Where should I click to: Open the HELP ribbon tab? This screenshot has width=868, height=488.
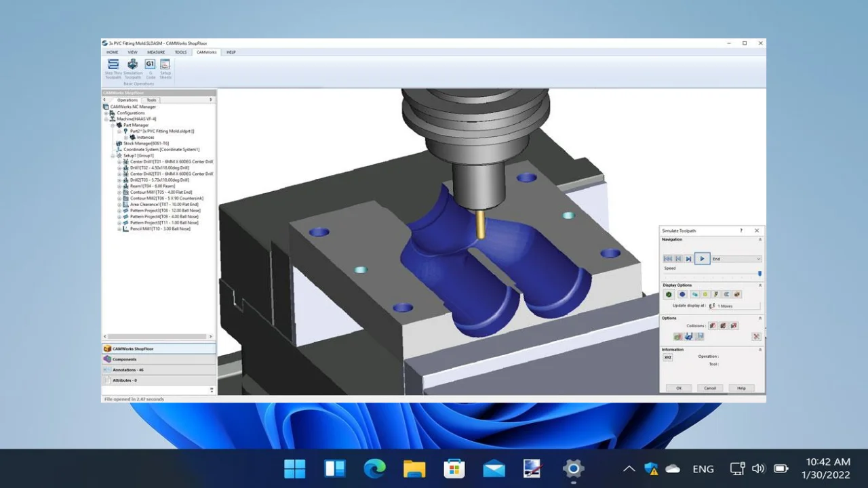pos(231,52)
